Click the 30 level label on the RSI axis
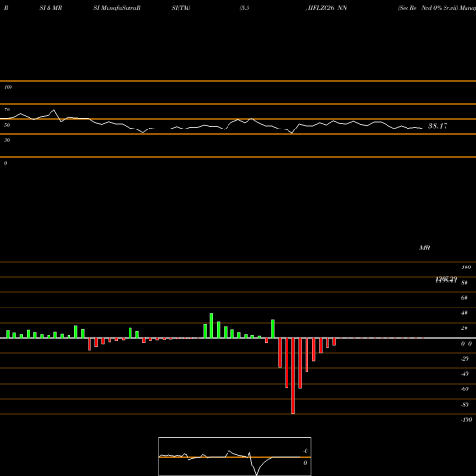The width and height of the screenshot is (476, 476). point(7,140)
